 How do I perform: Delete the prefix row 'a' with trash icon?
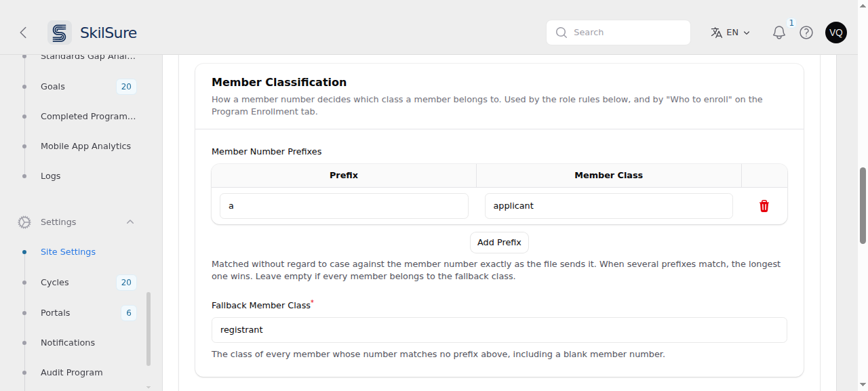(764, 206)
